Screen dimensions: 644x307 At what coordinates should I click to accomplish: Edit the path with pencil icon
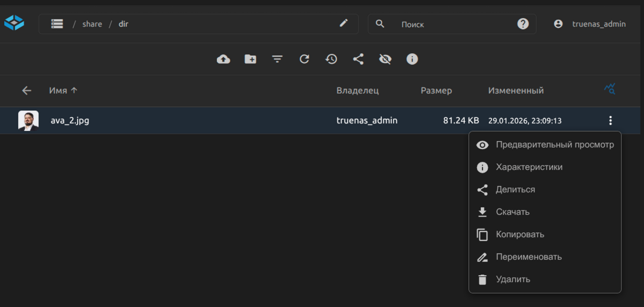tap(344, 23)
